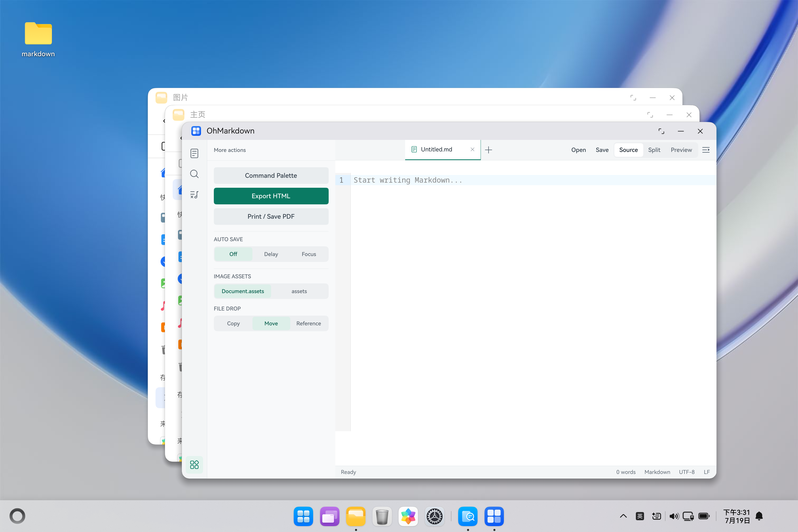The image size is (798, 532).
Task: Click the OhMarkdown app logo icon
Action: click(196, 131)
